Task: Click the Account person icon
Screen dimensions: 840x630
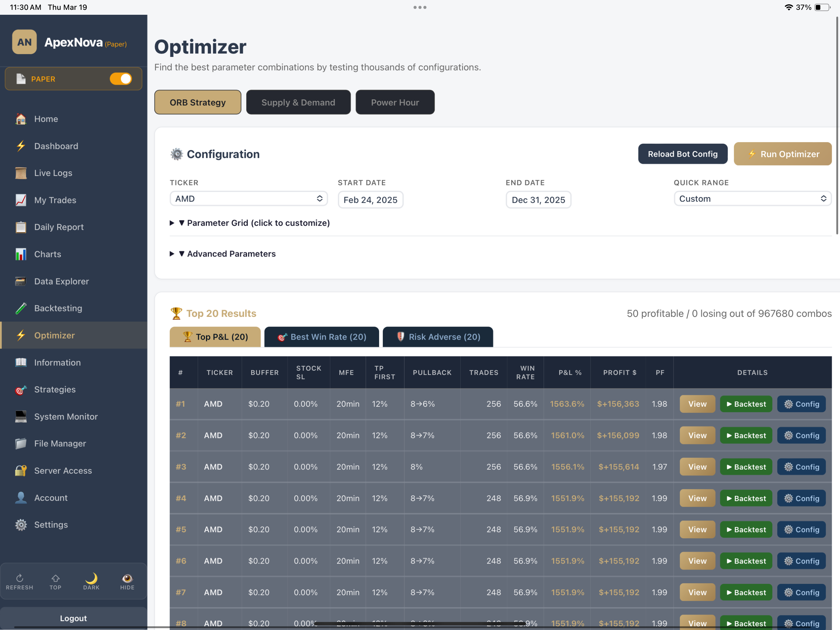Action: [x=21, y=498]
